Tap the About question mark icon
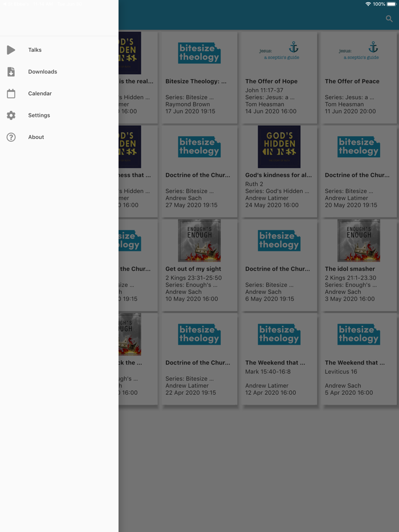The height and width of the screenshot is (532, 399). pos(11,137)
